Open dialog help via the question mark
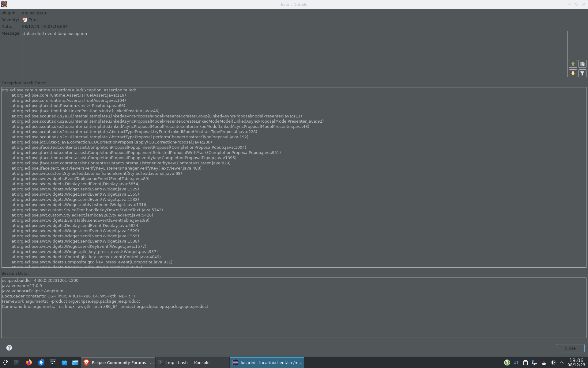 pos(9,348)
